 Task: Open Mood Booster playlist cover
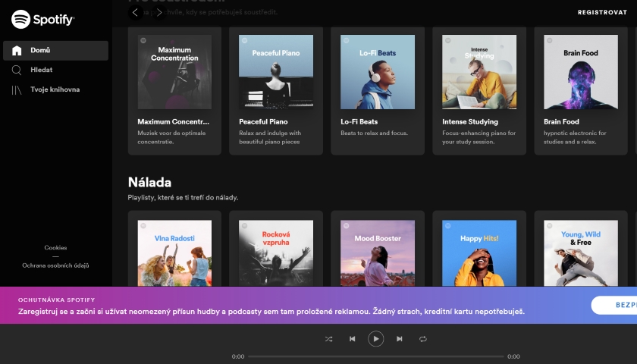tap(378, 253)
